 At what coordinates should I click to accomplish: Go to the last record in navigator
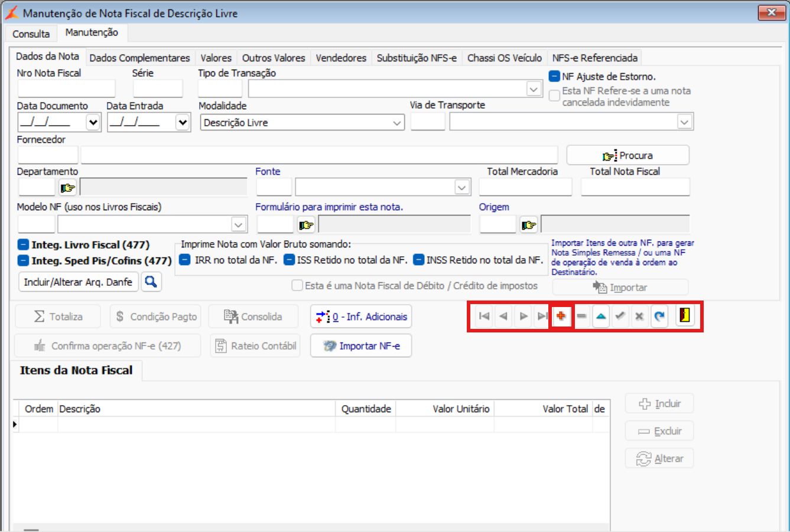tap(542, 316)
